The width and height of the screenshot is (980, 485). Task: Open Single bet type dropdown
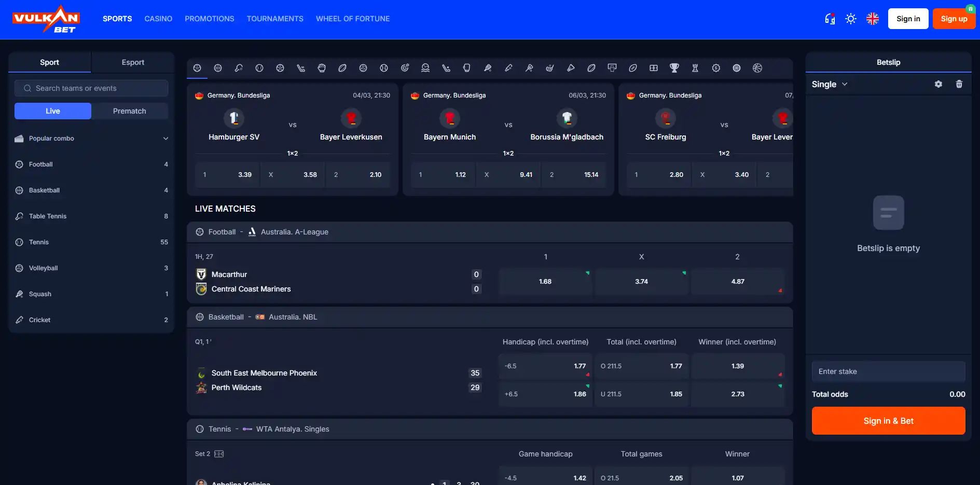[x=830, y=84]
